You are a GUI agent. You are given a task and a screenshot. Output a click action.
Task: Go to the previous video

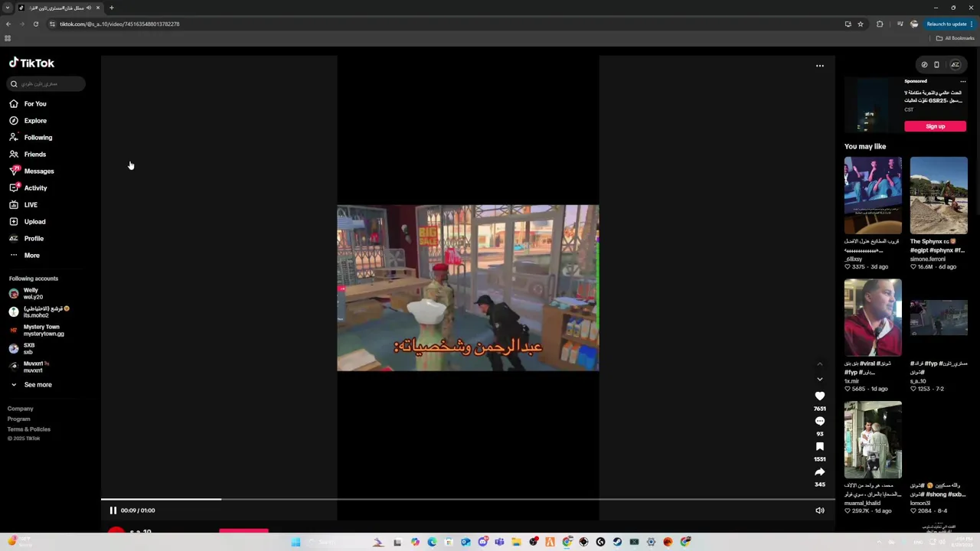point(820,364)
